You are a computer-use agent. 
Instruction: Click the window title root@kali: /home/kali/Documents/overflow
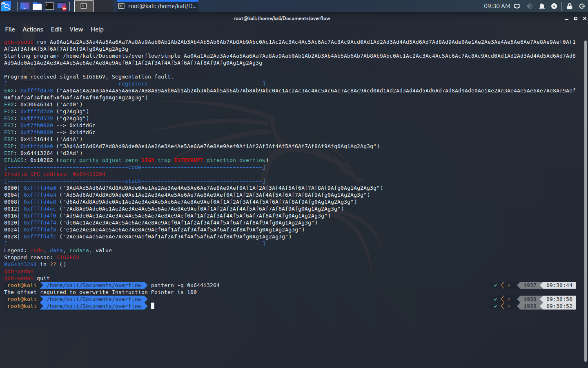[282, 18]
